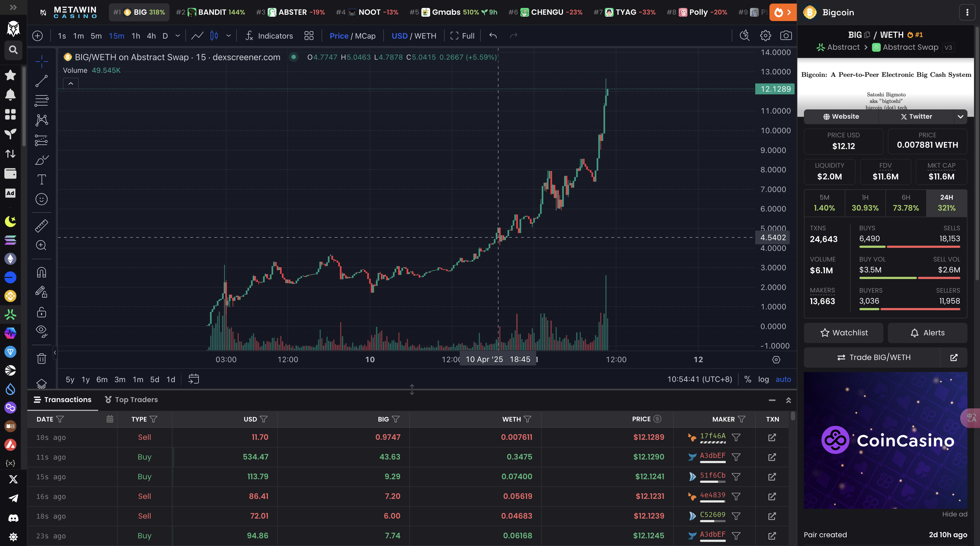Open the Bigcoin Website link

(841, 117)
